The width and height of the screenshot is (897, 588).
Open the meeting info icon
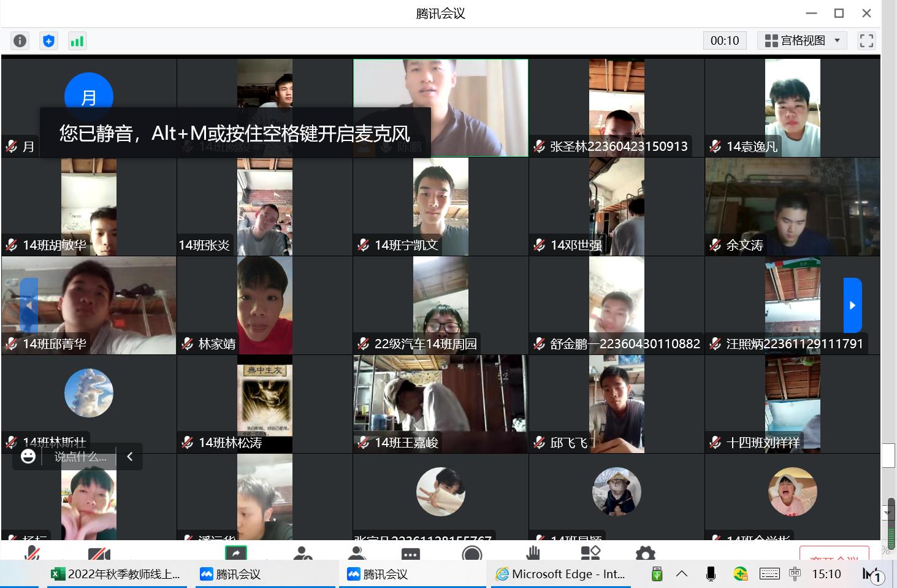[20, 40]
